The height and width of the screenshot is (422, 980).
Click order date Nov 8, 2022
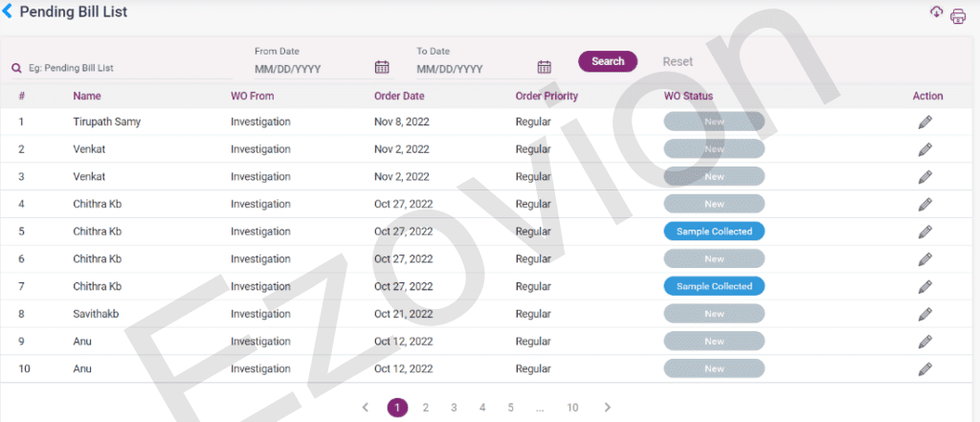point(402,122)
